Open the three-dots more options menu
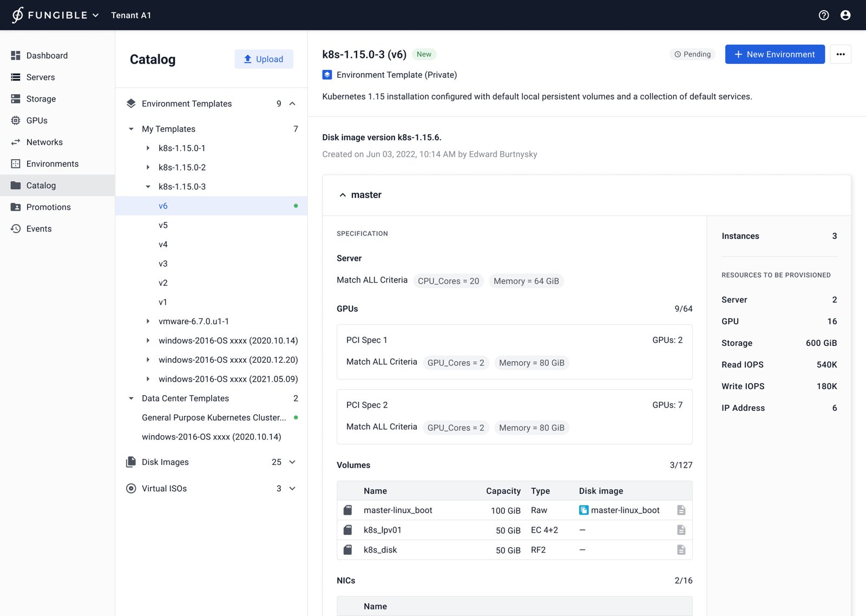Screen dimensions: 866x616 (841, 54)
